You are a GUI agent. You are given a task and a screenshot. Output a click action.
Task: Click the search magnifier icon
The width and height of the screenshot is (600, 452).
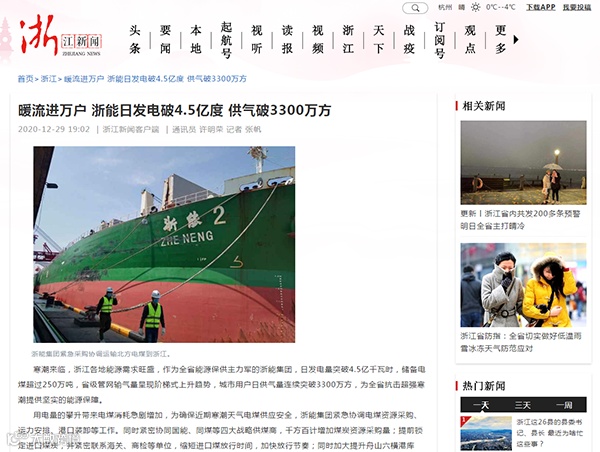point(415,8)
